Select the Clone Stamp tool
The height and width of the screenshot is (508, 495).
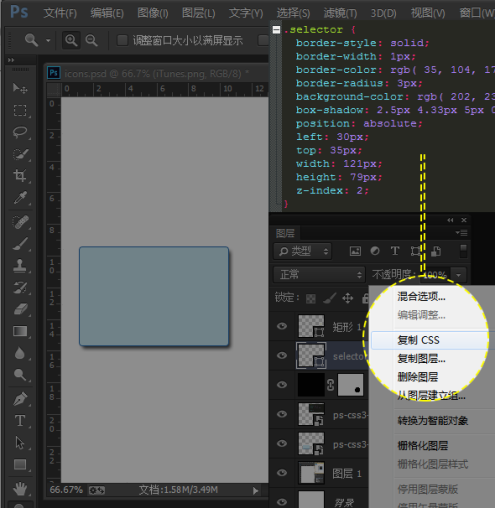click(20, 266)
